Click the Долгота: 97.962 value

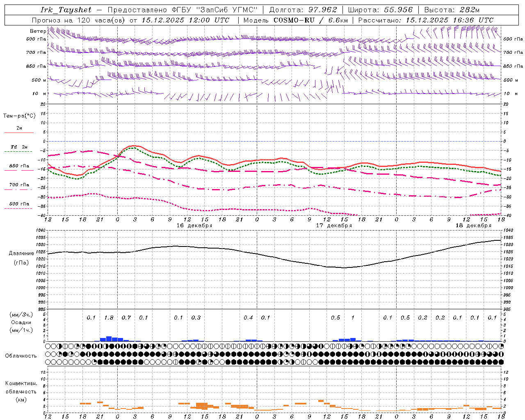(303, 10)
